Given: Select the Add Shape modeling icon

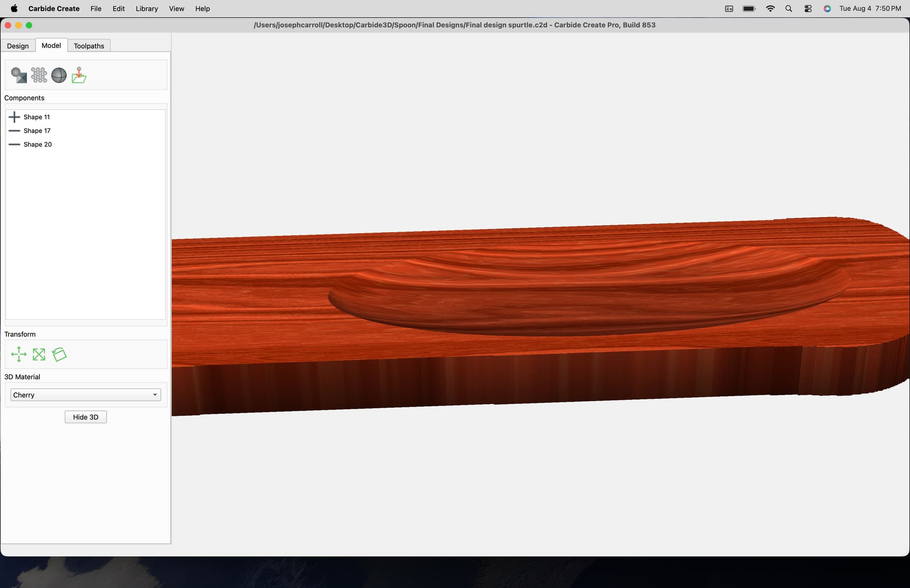Looking at the screenshot, I should pos(19,75).
